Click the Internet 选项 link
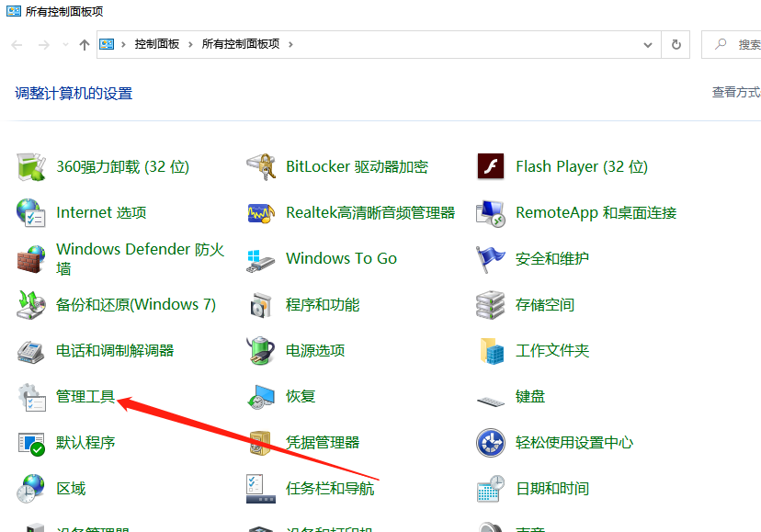 point(101,212)
